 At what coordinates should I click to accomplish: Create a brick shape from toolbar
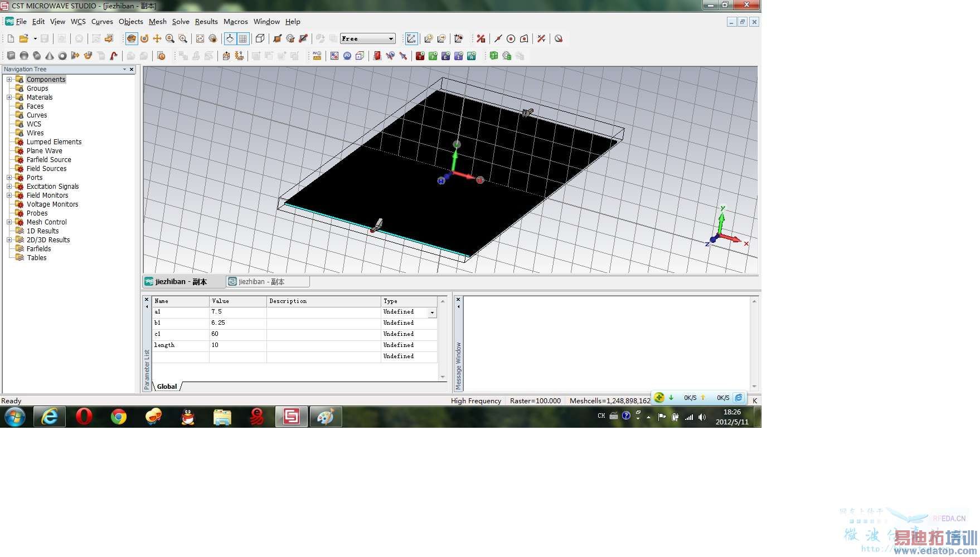[11, 56]
